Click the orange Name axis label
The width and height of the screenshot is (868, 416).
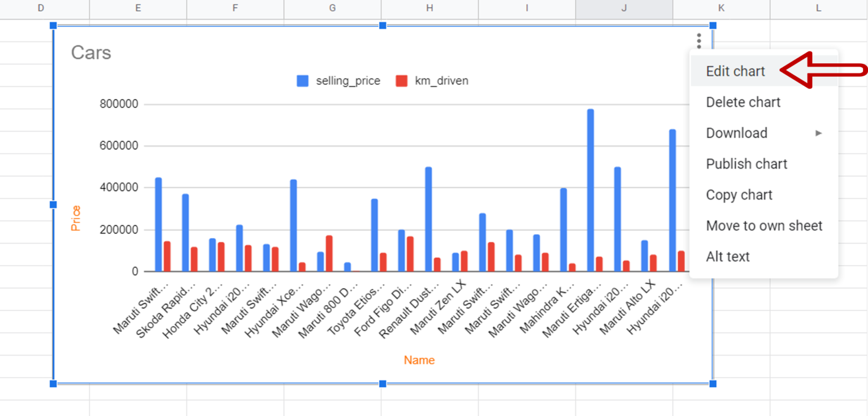coord(419,360)
